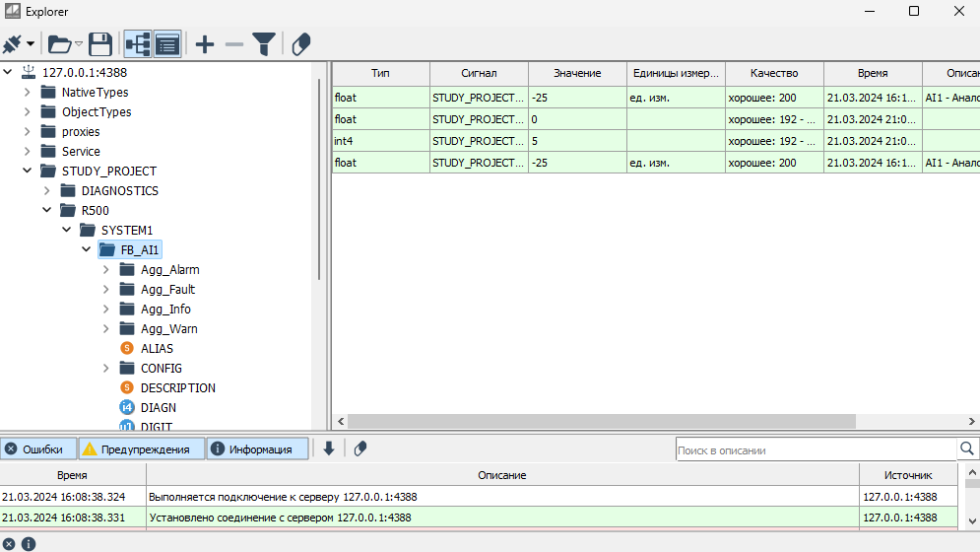Toggle the tree view mode button
This screenshot has width=980, height=552.
point(137,44)
